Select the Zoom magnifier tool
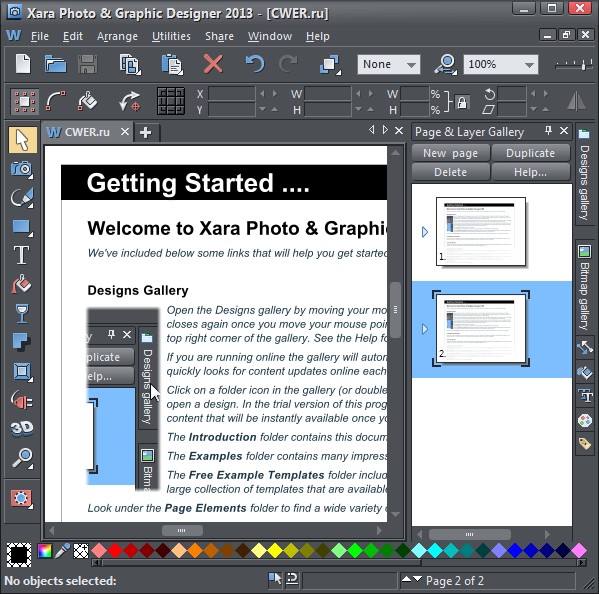The height and width of the screenshot is (594, 599). coord(22,458)
